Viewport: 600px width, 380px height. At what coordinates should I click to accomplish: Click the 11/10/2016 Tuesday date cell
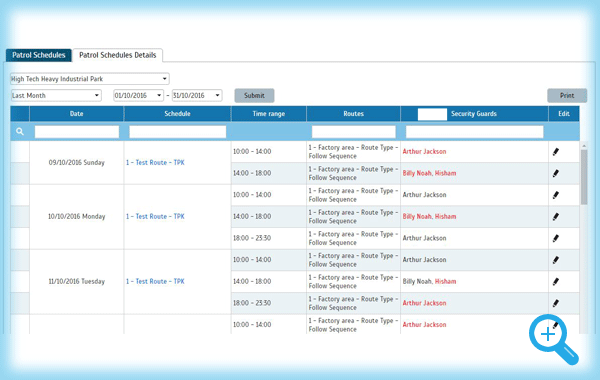[x=77, y=282]
